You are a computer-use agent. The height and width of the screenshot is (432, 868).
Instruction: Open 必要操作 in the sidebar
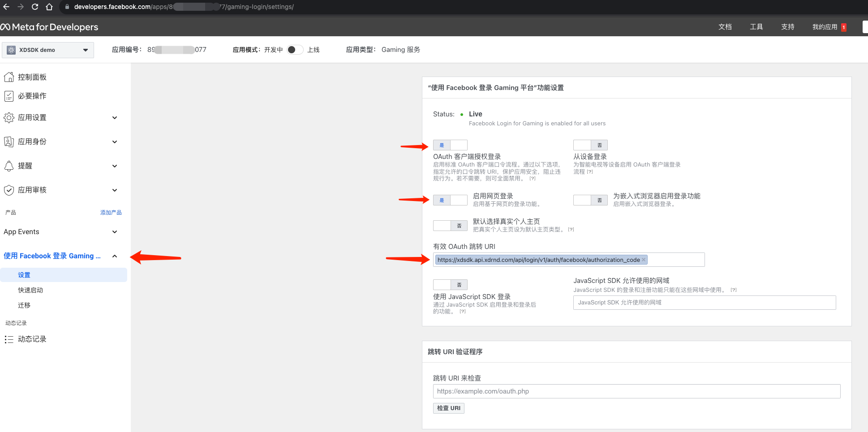pyautogui.click(x=32, y=96)
